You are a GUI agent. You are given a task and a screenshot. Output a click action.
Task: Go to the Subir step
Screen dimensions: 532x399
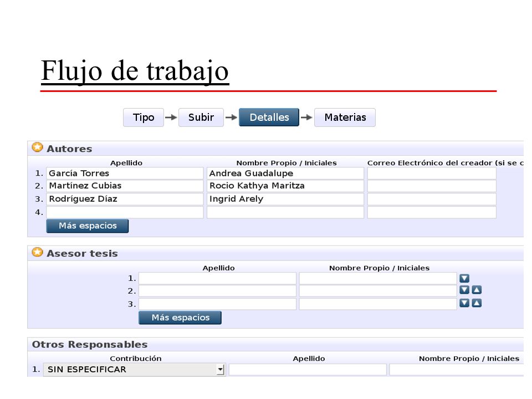click(x=201, y=117)
